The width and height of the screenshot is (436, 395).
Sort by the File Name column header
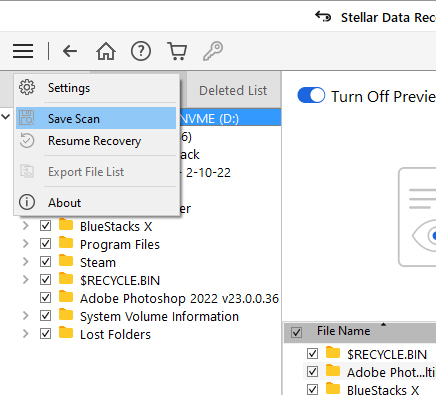[344, 331]
